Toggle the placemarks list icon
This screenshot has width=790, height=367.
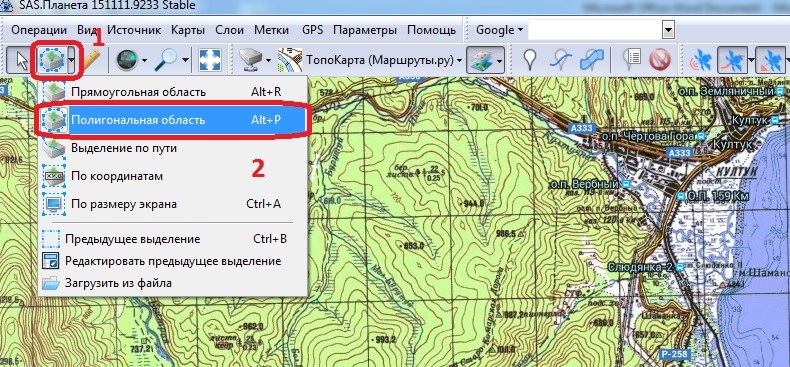pos(631,60)
